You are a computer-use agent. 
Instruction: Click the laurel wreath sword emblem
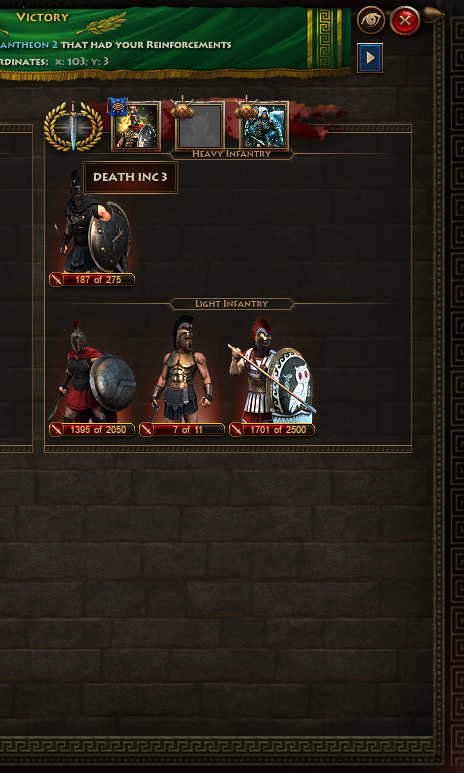[73, 126]
